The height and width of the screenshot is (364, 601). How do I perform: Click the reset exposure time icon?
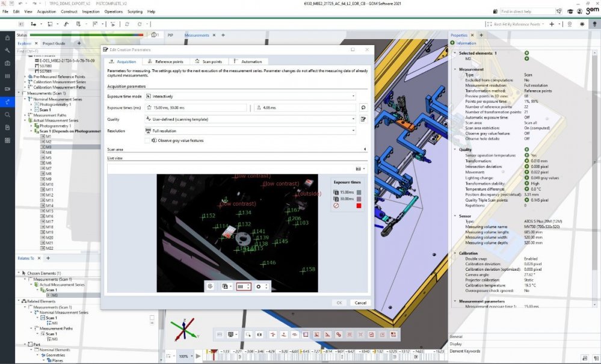point(363,108)
